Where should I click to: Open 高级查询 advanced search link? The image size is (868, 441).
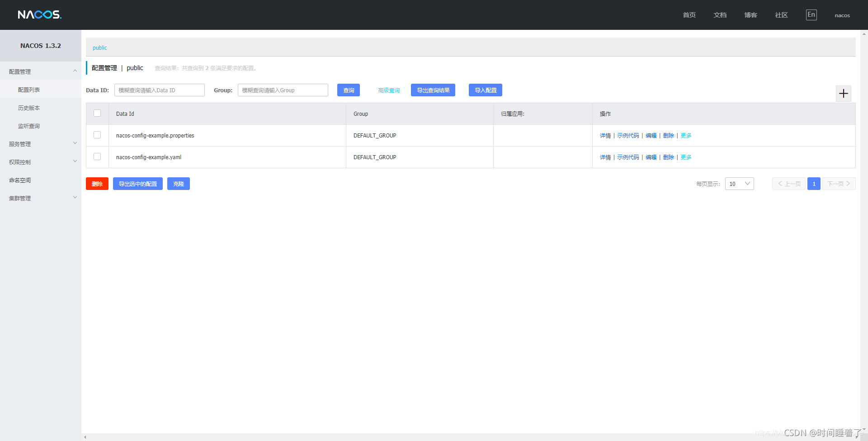389,90
